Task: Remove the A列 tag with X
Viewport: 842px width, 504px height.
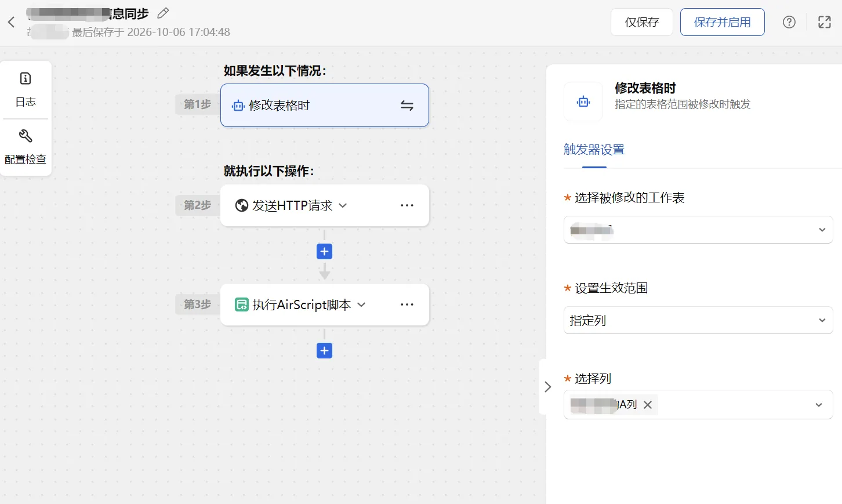Action: click(648, 405)
